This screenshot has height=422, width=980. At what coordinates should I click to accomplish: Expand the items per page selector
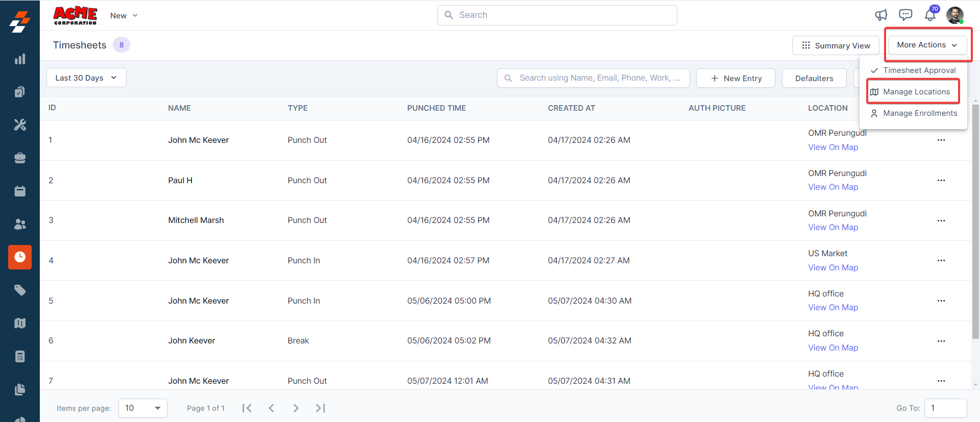click(143, 408)
